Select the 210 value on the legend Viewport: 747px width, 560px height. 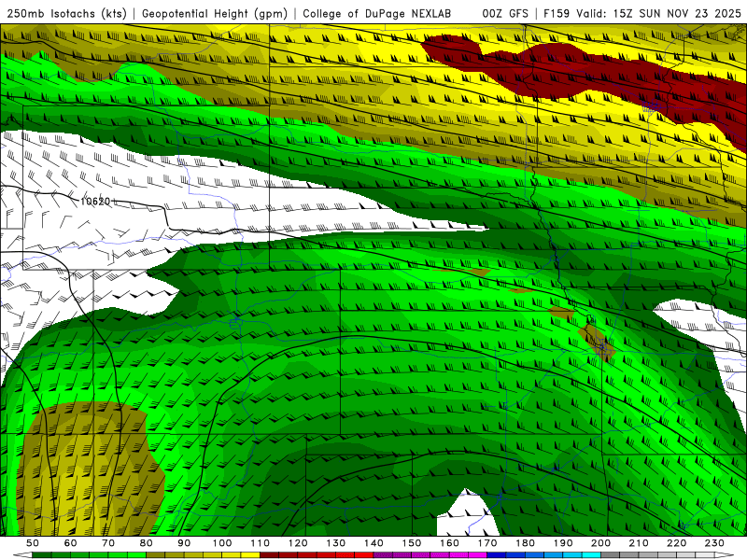(x=639, y=543)
